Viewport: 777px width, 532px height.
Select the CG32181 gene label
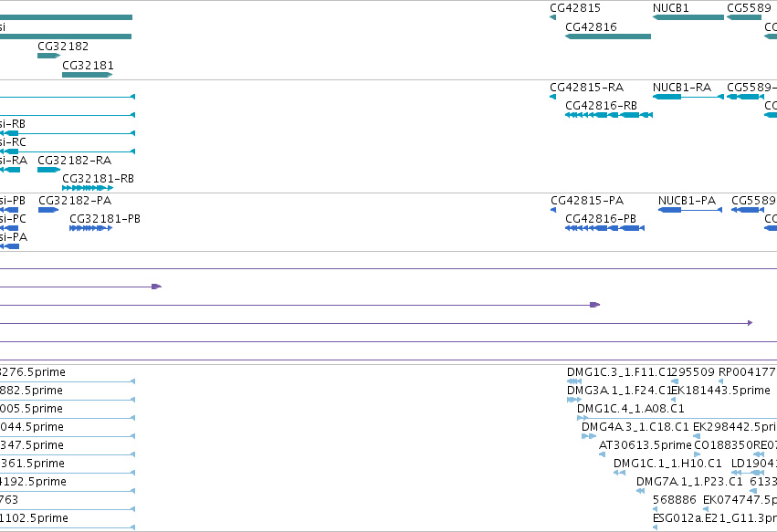(88, 66)
